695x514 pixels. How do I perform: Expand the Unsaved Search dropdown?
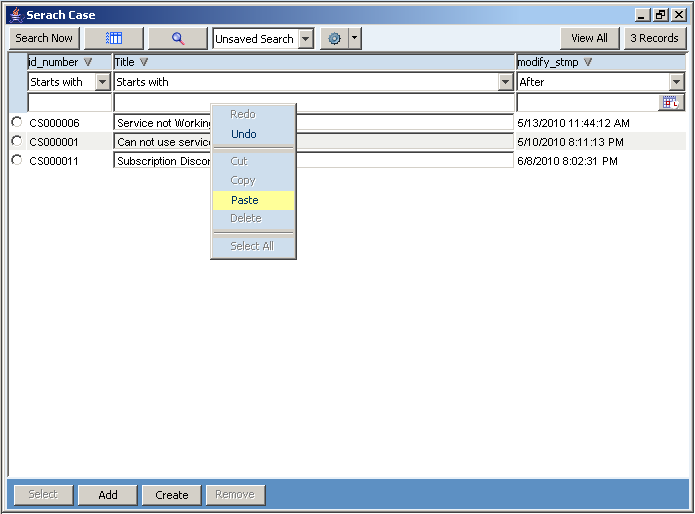point(305,38)
